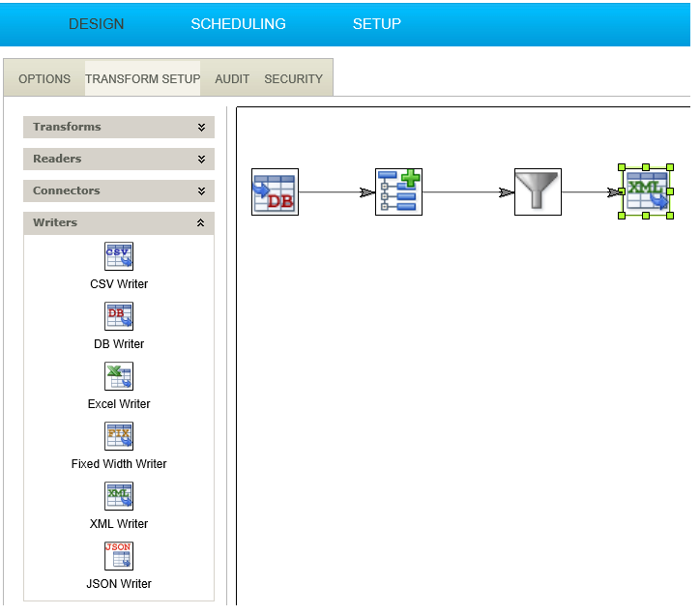
Task: Open the AUDIT tab
Action: coord(232,78)
